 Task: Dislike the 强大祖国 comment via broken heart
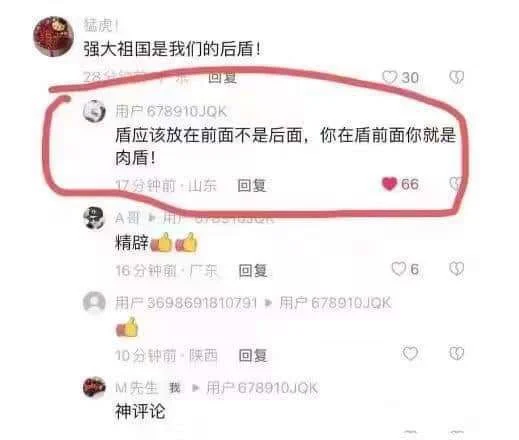[x=456, y=77]
